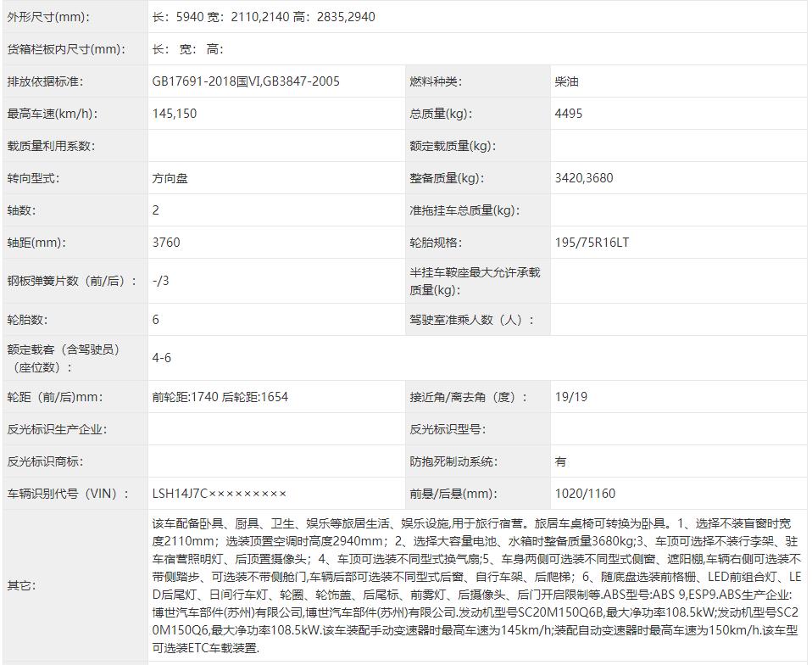
Task: Select track value 前轮距:1740 后轮距:1654
Action: click(220, 397)
